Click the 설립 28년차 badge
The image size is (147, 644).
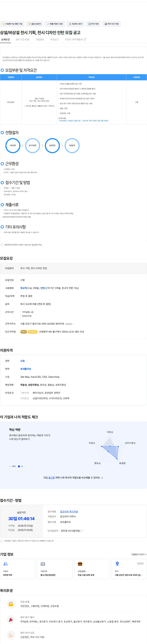click(35, 24)
